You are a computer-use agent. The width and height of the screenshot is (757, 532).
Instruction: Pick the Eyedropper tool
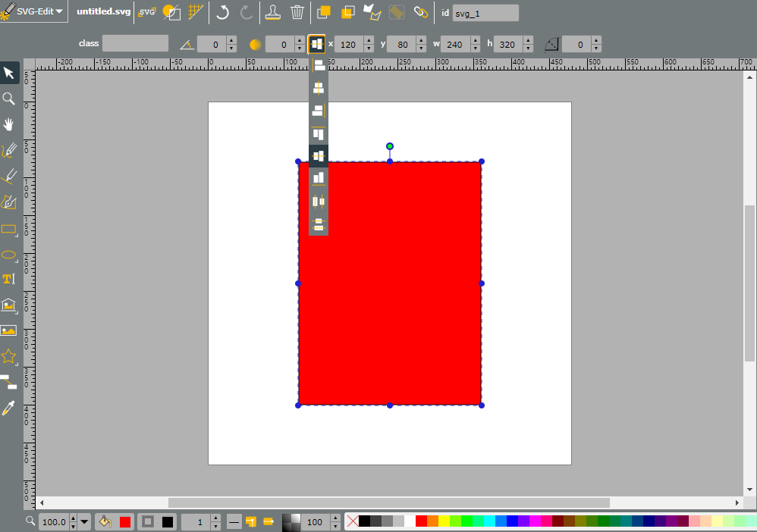point(8,408)
